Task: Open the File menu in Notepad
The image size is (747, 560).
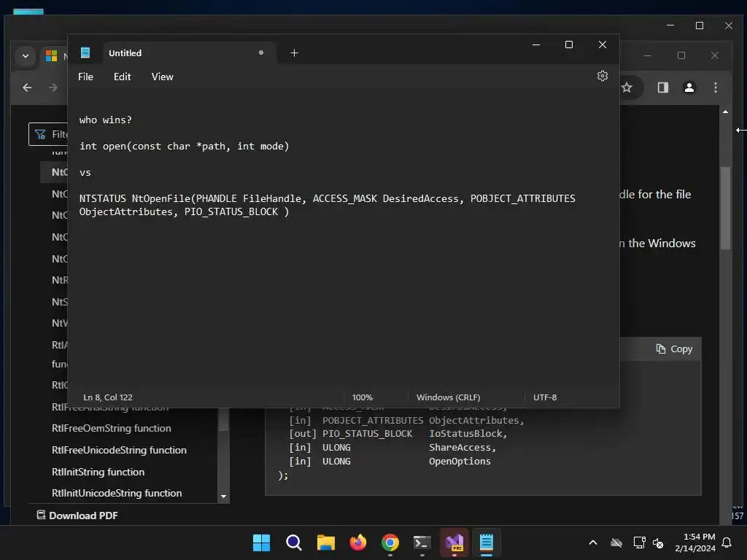Action: click(86, 77)
